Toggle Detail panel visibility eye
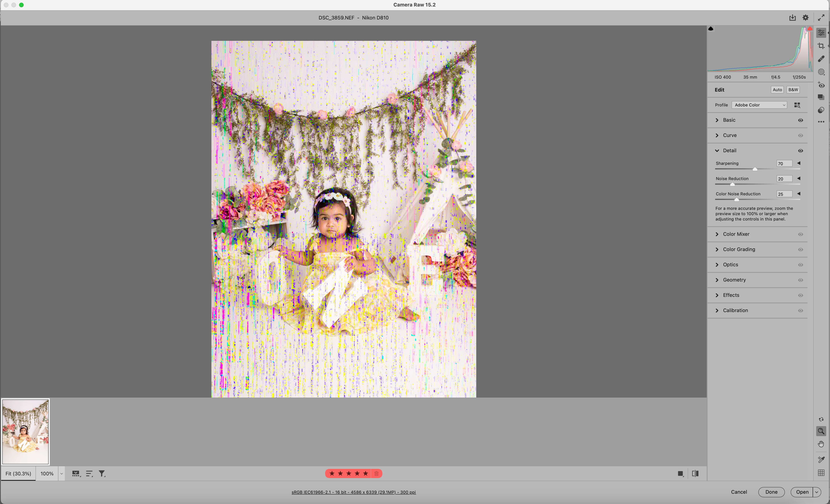The image size is (830, 504). tap(800, 151)
